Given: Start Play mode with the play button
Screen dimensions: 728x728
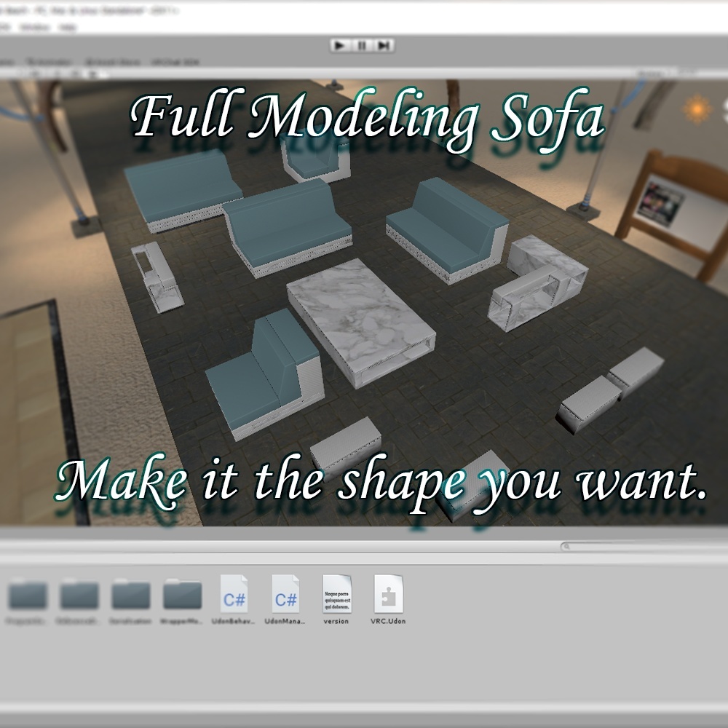Looking at the screenshot, I should [340, 45].
